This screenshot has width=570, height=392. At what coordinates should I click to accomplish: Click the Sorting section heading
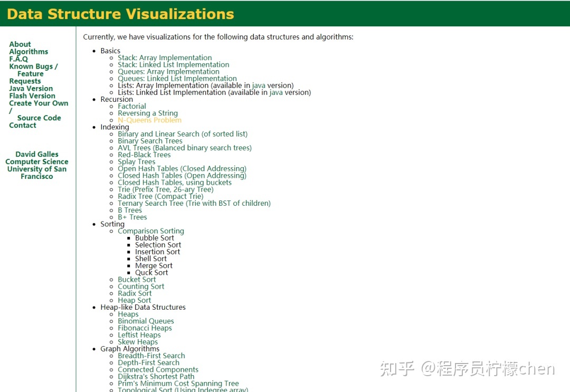pos(112,224)
